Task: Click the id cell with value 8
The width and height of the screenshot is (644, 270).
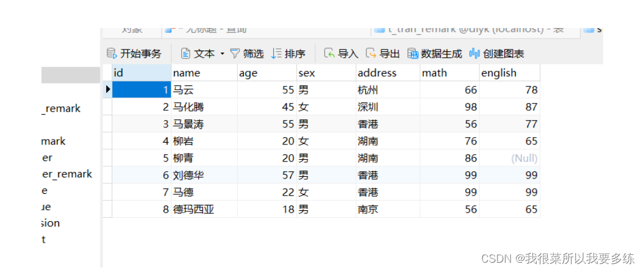Action: tap(141, 209)
